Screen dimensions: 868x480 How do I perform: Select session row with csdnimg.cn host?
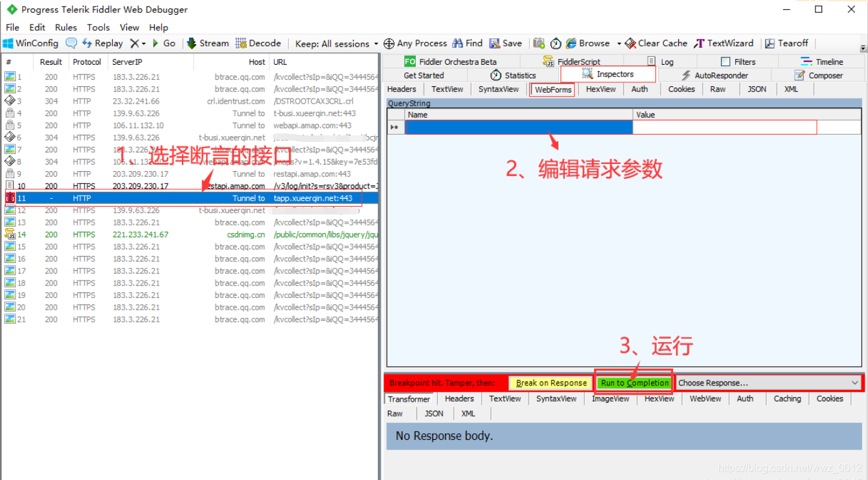(x=190, y=234)
